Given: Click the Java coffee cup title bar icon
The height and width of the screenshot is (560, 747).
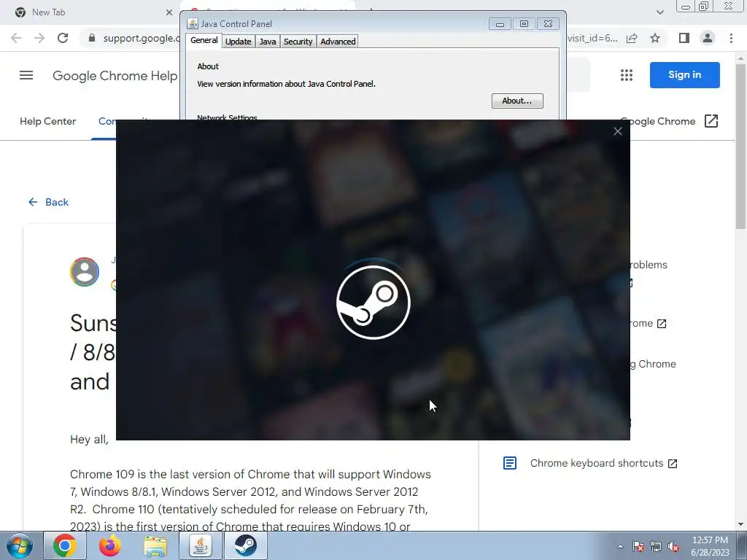Looking at the screenshot, I should [193, 24].
